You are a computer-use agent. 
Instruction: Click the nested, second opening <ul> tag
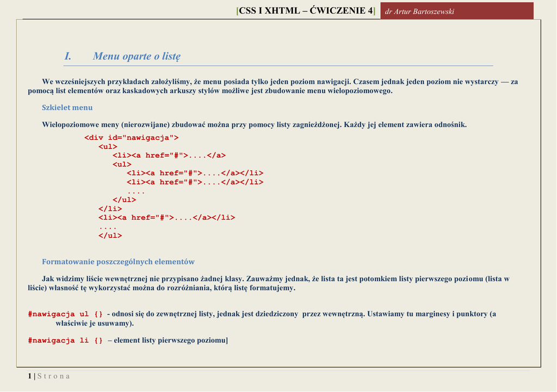(x=122, y=164)
